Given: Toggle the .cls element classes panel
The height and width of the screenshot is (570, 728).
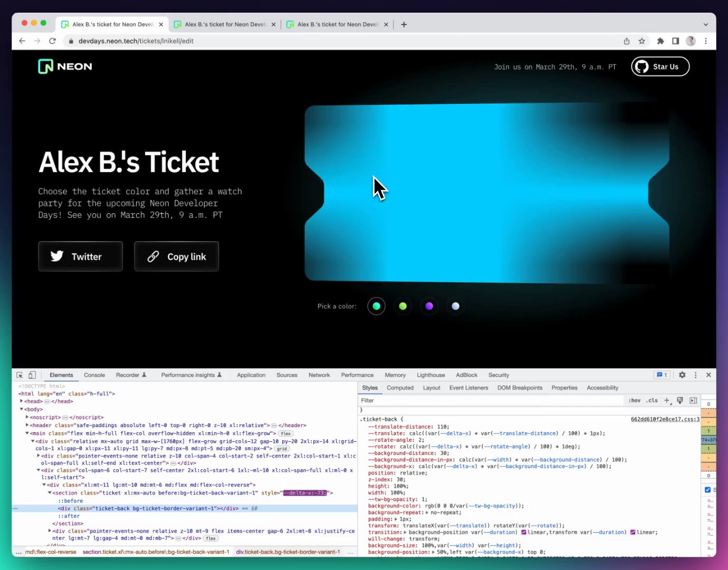Looking at the screenshot, I should [653, 400].
